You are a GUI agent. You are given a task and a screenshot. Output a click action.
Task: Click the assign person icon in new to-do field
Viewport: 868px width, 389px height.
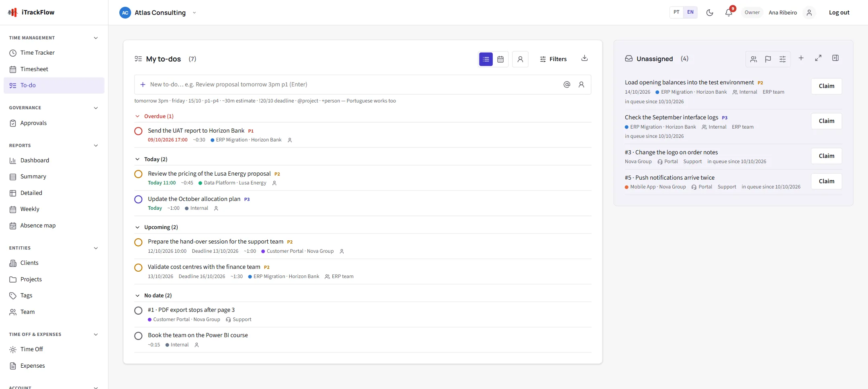tap(581, 84)
